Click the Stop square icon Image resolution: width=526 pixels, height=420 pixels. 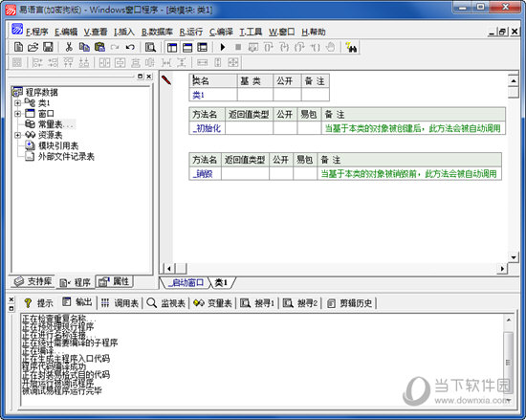[238, 47]
